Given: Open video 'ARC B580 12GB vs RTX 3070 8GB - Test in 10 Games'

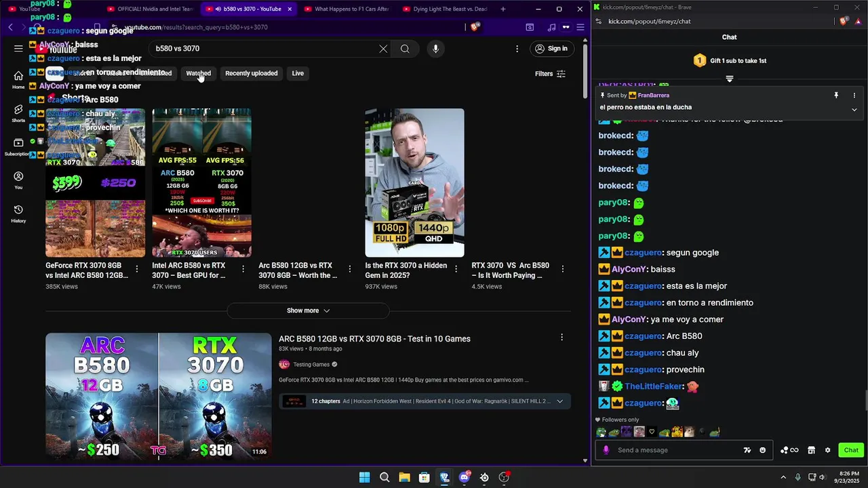Looking at the screenshot, I should pos(374,339).
